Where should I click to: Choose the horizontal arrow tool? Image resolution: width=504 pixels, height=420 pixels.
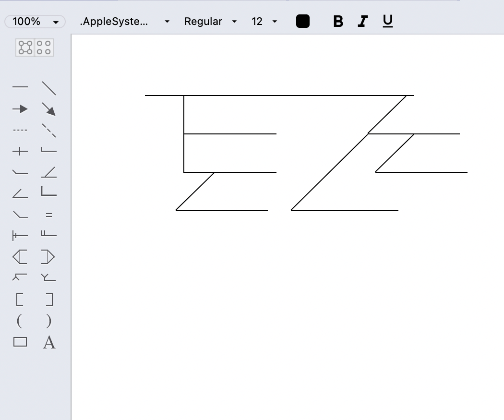[x=20, y=109]
